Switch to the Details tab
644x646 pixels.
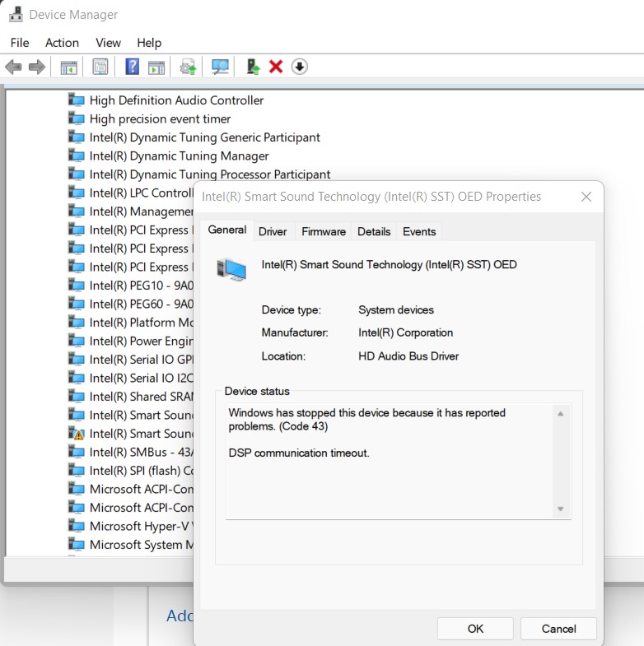374,231
